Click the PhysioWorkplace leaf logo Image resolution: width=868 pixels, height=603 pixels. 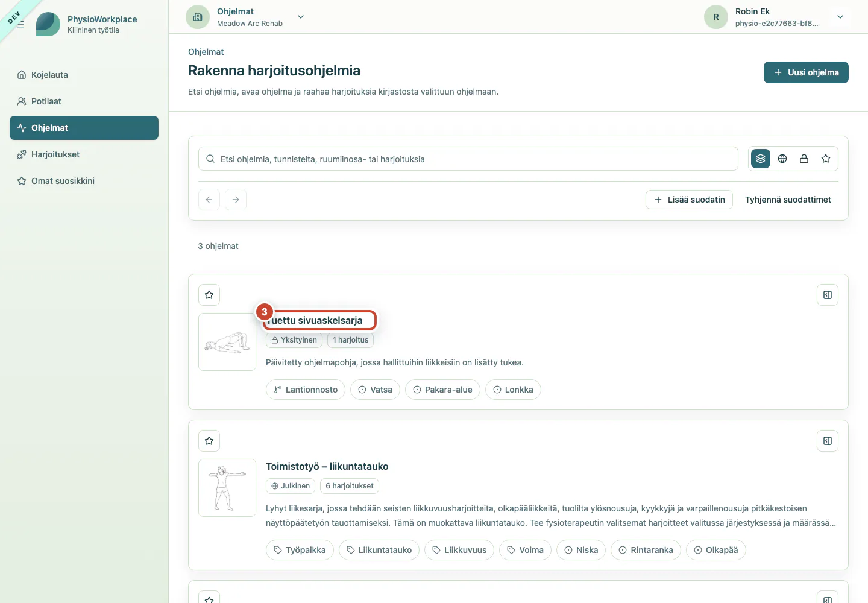tap(48, 24)
